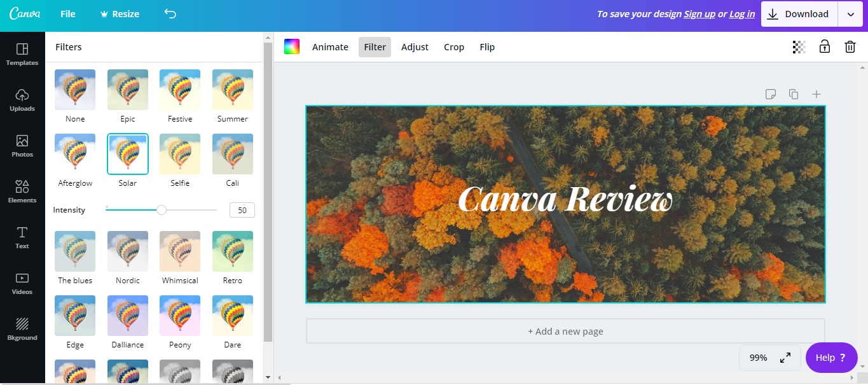Apply the Epic filter
868x385 pixels.
[128, 90]
